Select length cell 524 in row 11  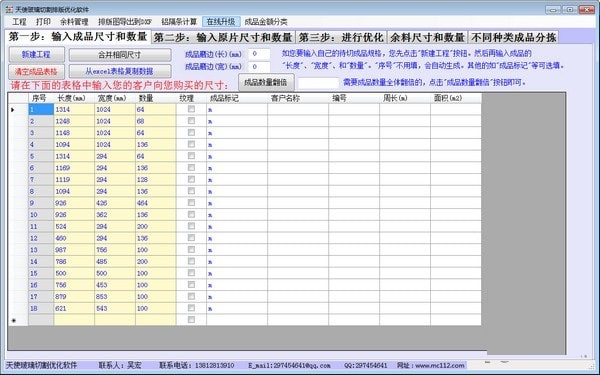[x=74, y=227]
